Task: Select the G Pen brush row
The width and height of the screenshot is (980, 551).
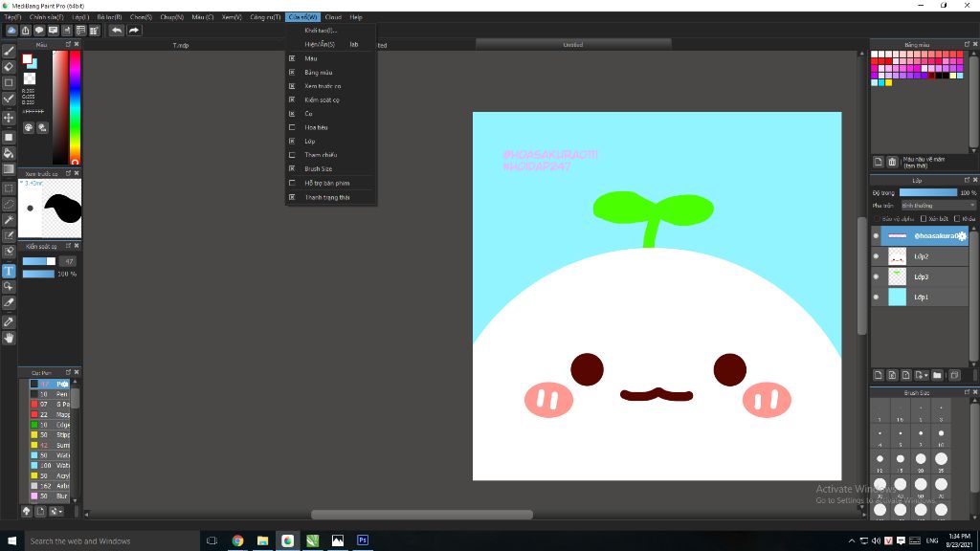Action: tap(50, 405)
